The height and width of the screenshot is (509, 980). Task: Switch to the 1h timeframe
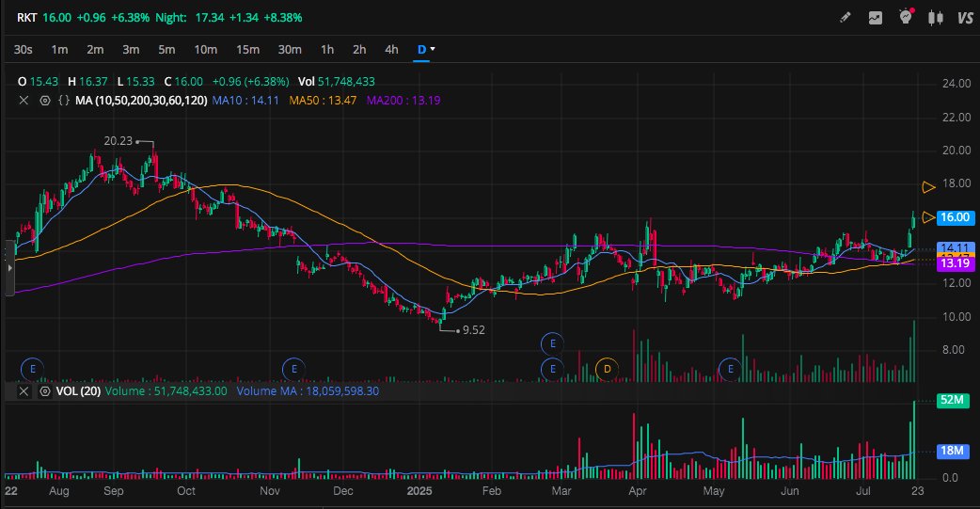coord(327,50)
